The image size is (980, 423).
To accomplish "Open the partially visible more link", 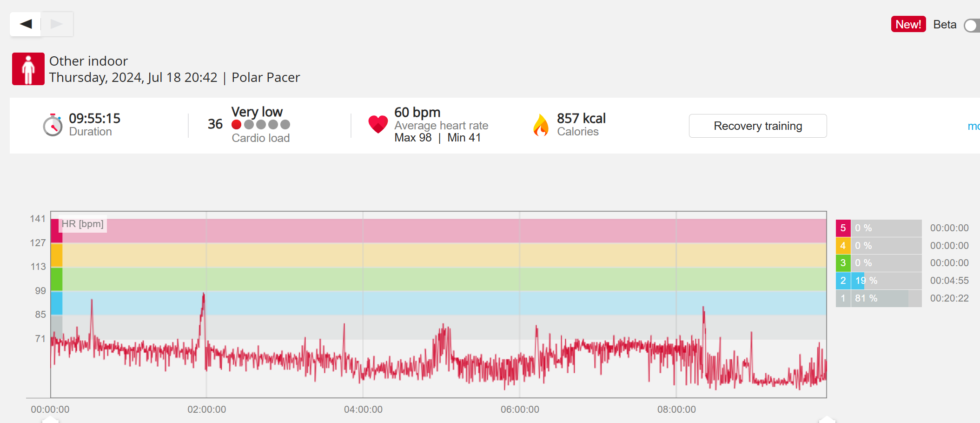I will pos(973,126).
